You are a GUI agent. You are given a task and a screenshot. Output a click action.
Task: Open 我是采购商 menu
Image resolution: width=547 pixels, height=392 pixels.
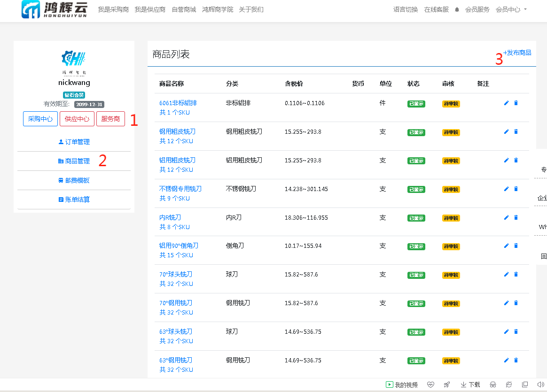pyautogui.click(x=113, y=10)
